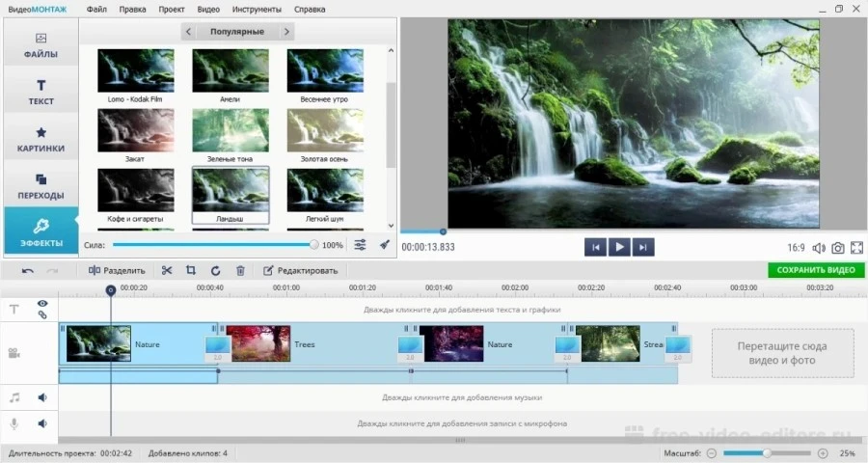868x463 pixels.
Task: Mute the microphone track speaker
Action: (x=42, y=423)
